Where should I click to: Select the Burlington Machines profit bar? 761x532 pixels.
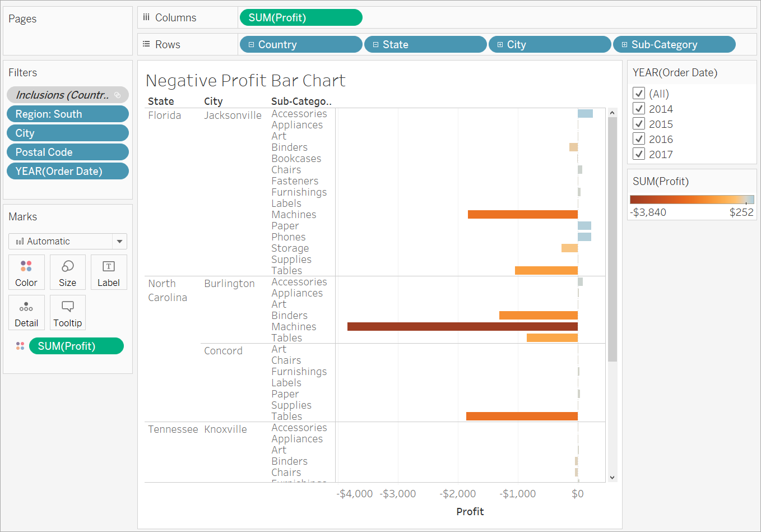pyautogui.click(x=462, y=326)
